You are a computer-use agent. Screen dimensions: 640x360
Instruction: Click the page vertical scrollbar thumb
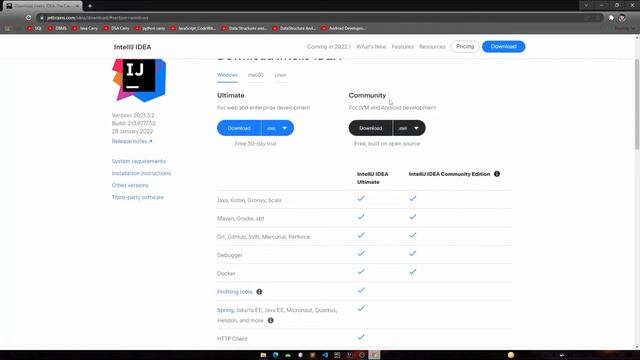coord(636,104)
